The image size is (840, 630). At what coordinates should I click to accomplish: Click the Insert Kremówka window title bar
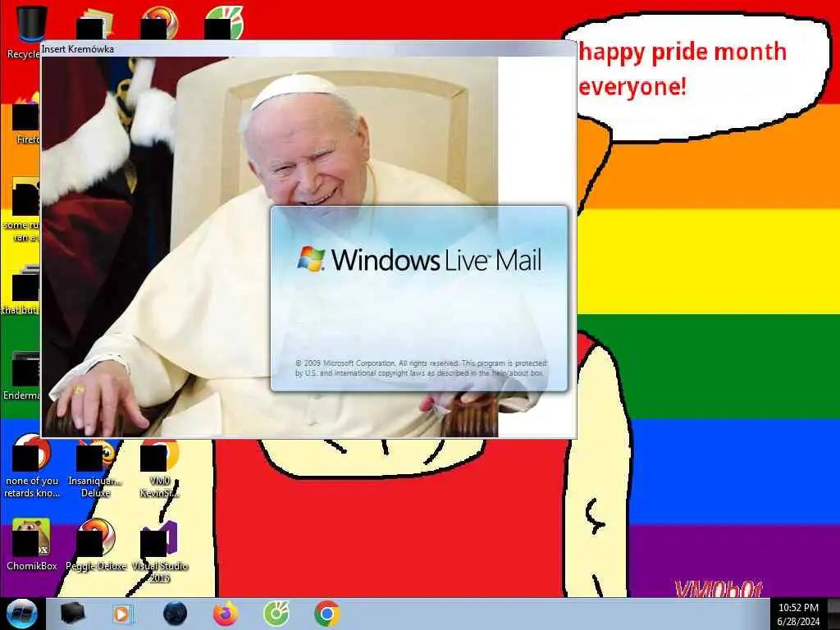tap(308, 48)
